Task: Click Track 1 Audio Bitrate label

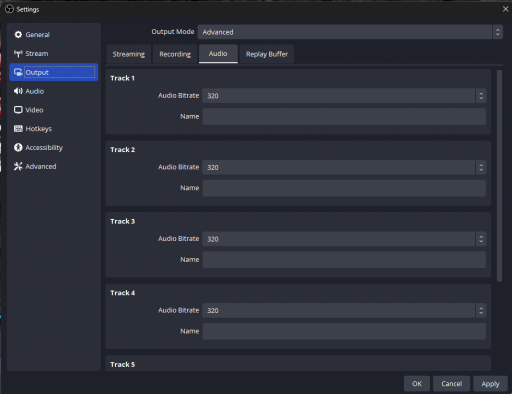Action: click(178, 96)
